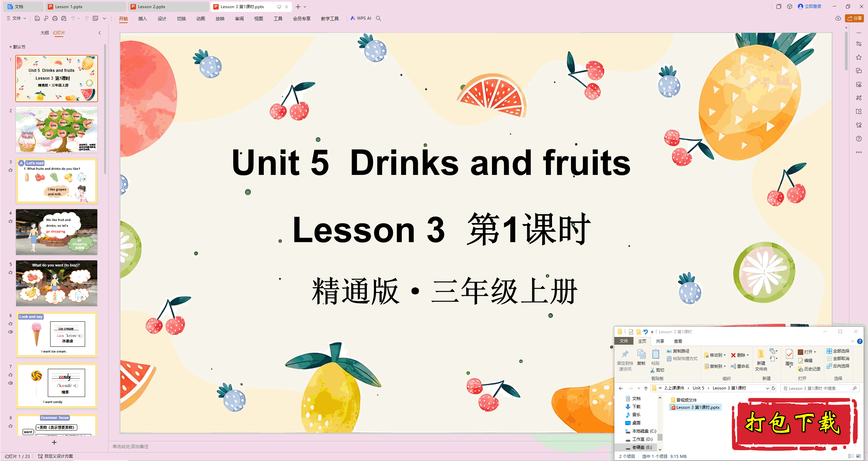The height and width of the screenshot is (461, 868).
Task: Click the search magnifier in ribbon
Action: (379, 18)
